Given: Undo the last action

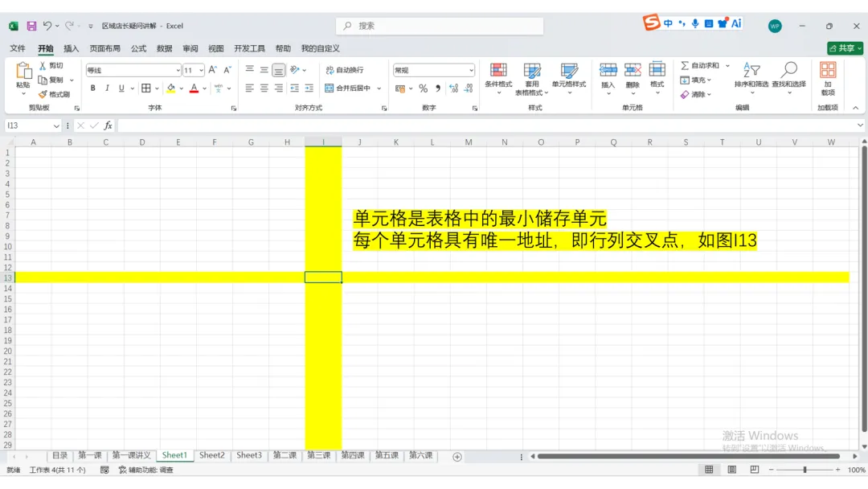Looking at the screenshot, I should [47, 26].
